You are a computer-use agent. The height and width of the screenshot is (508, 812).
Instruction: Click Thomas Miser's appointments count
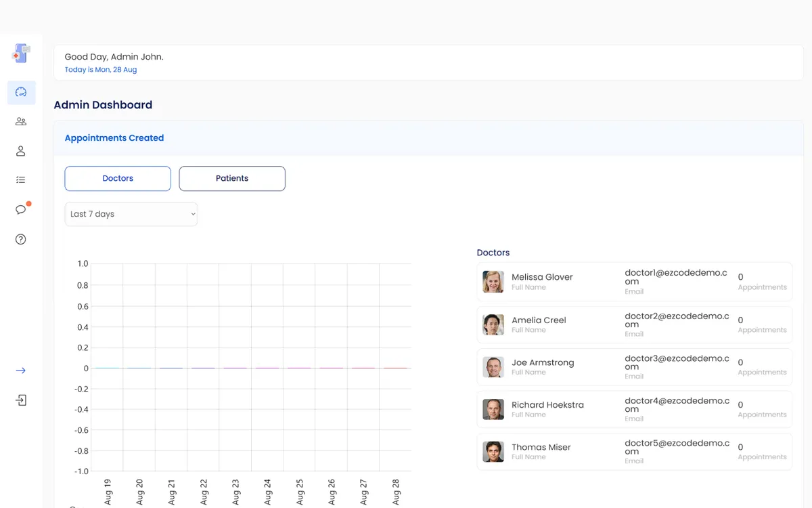click(741, 447)
